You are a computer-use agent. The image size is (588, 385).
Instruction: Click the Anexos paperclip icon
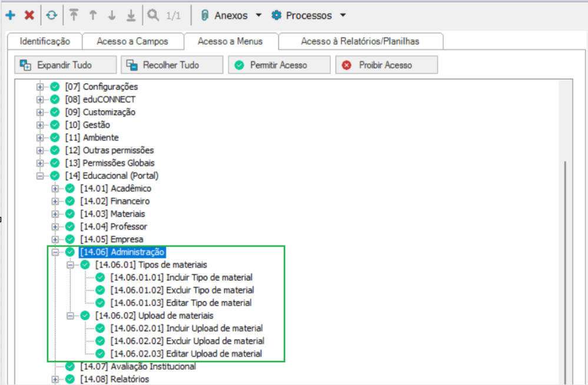(205, 15)
